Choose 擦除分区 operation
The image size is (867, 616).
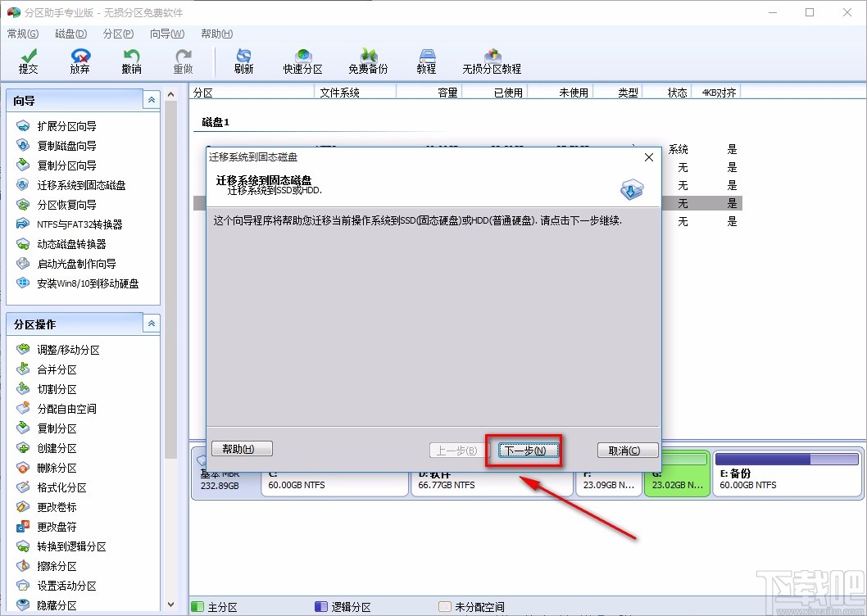click(x=47, y=566)
